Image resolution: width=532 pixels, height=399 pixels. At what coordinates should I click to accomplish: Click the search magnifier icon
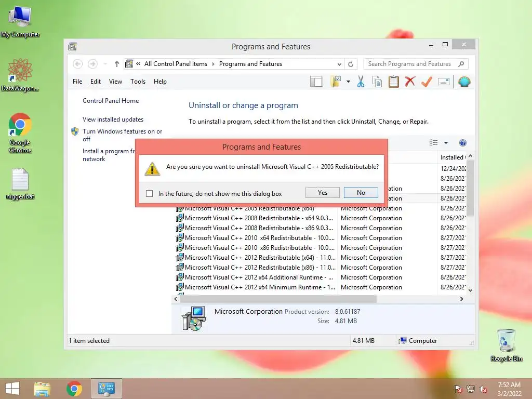(x=461, y=64)
